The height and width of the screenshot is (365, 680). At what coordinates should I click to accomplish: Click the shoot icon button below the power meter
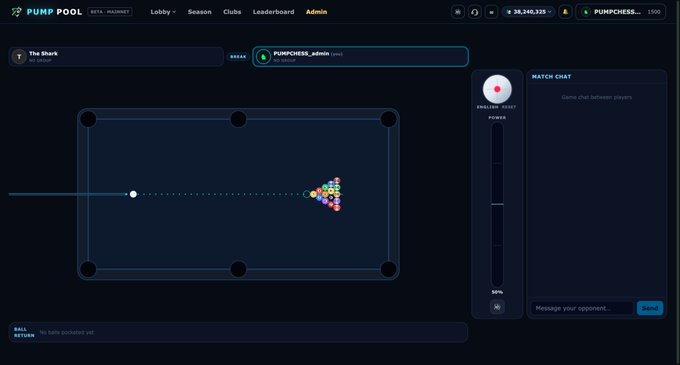(x=497, y=307)
